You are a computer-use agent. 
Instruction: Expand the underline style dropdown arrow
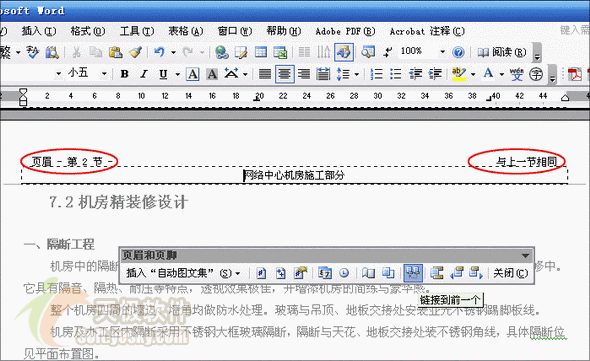pyautogui.click(x=178, y=74)
